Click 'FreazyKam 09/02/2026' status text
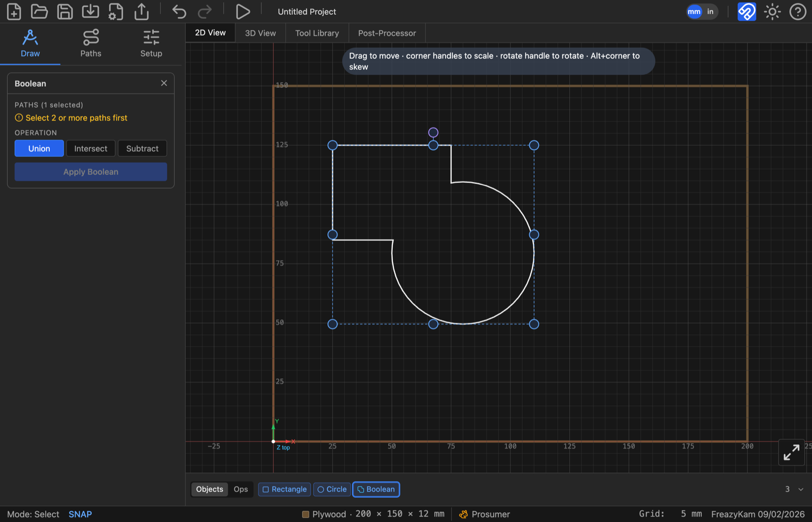This screenshot has width=812, height=522. 758,514
